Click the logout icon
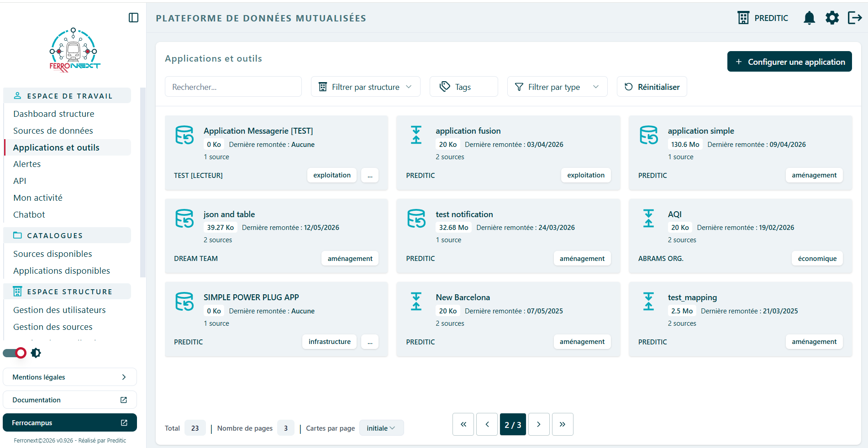 pyautogui.click(x=854, y=18)
